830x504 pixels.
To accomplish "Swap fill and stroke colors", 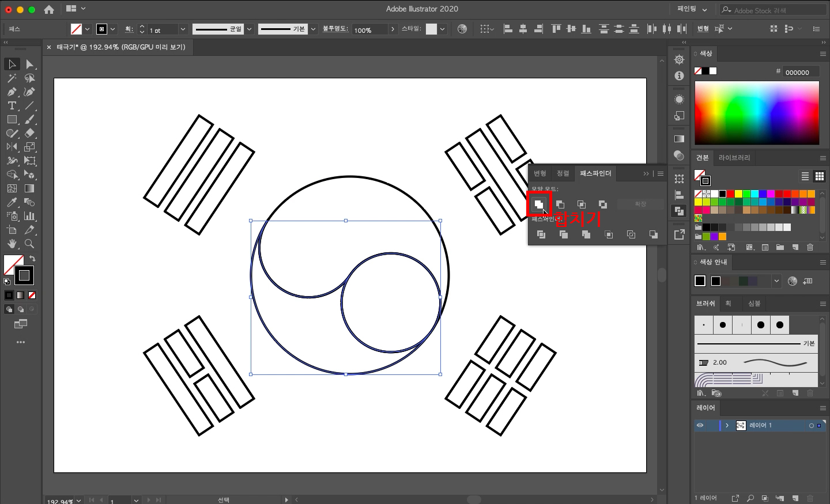I will click(x=32, y=259).
